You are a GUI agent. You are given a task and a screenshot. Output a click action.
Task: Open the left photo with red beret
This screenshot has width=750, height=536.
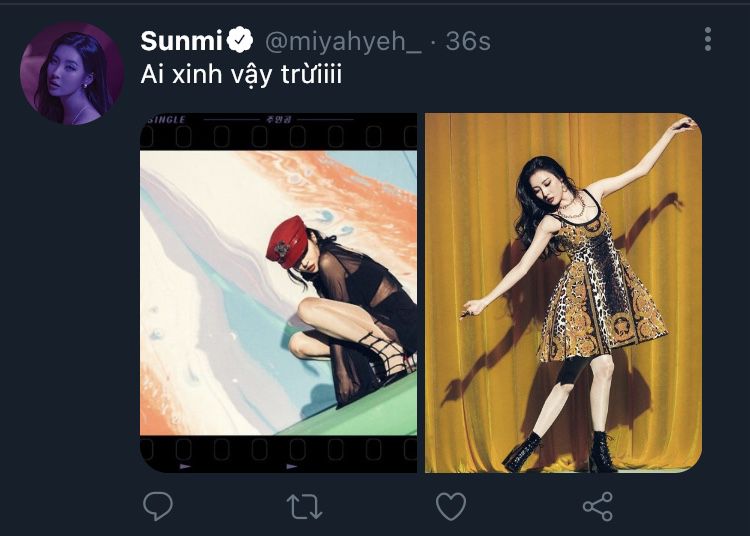(x=278, y=292)
